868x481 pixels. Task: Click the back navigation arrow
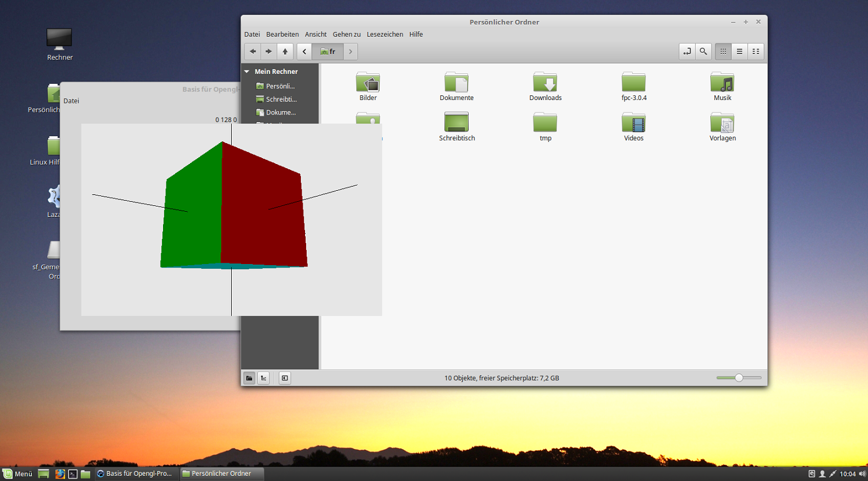coord(253,51)
